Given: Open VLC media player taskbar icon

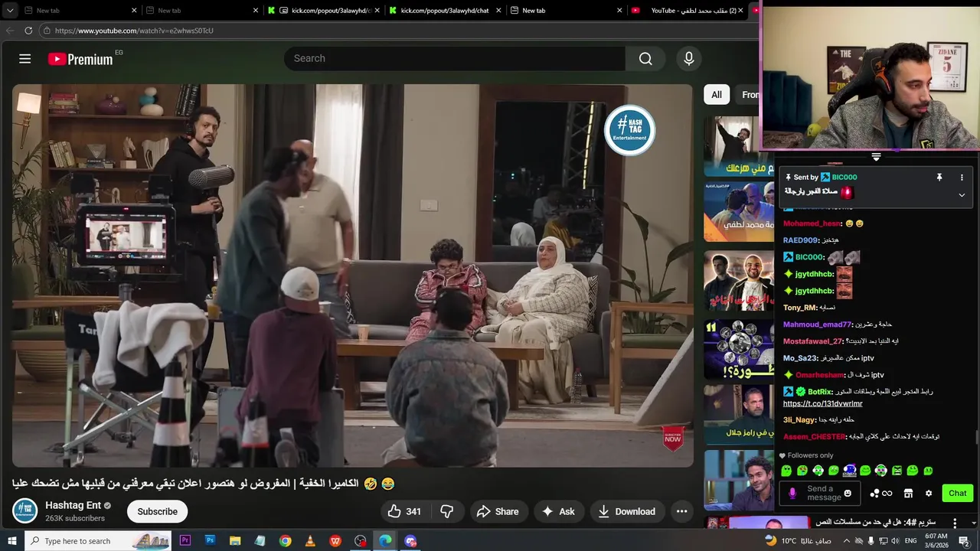Looking at the screenshot, I should tap(310, 541).
